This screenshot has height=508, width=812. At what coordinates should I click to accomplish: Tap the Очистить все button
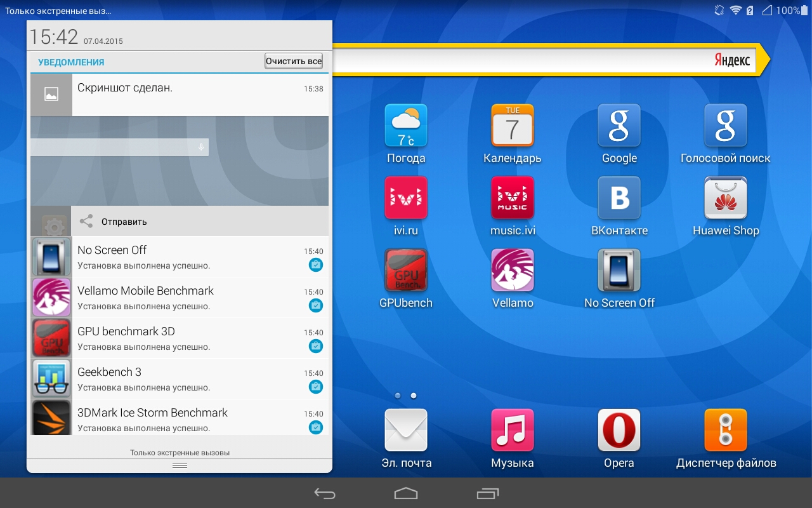294,62
